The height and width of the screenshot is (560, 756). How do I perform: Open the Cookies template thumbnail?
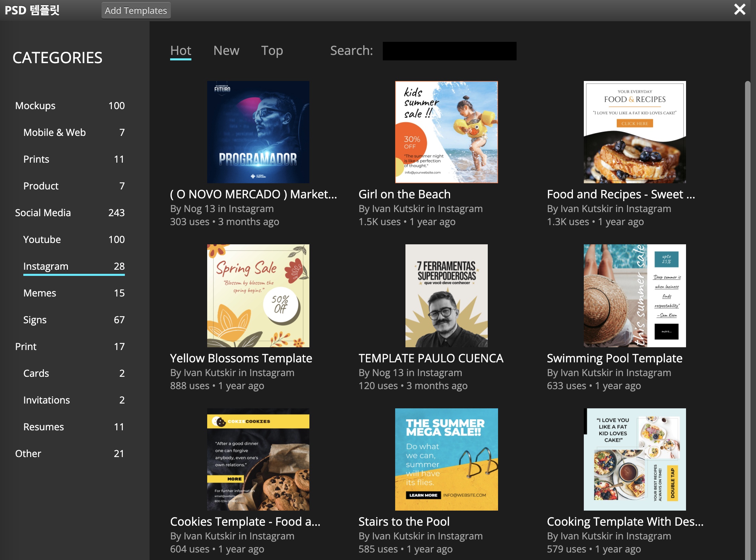[x=258, y=459]
